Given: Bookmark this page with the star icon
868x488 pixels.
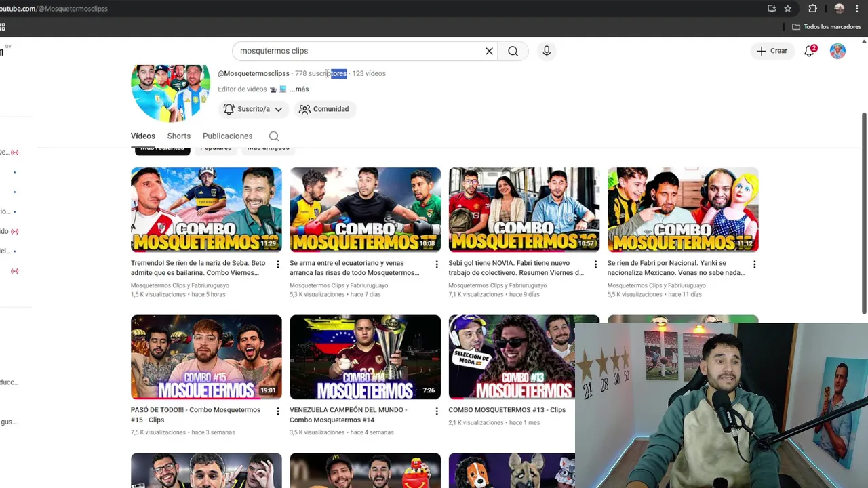Looking at the screenshot, I should (787, 9).
